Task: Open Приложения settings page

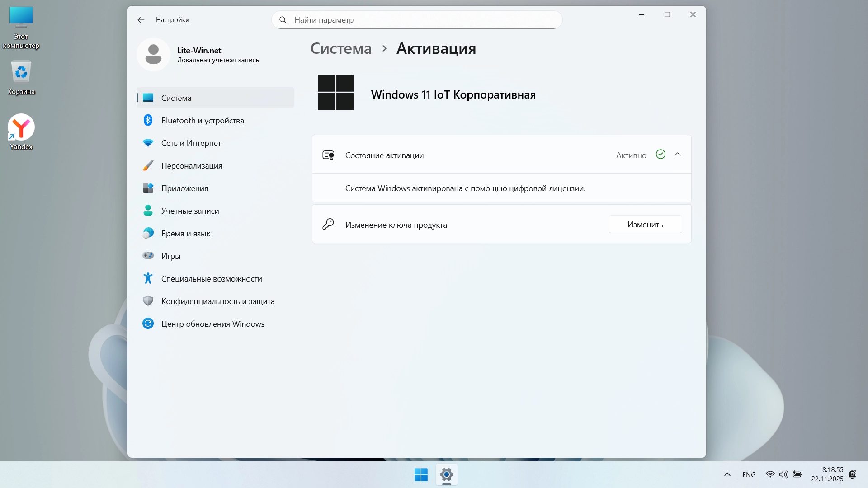Action: pos(184,188)
